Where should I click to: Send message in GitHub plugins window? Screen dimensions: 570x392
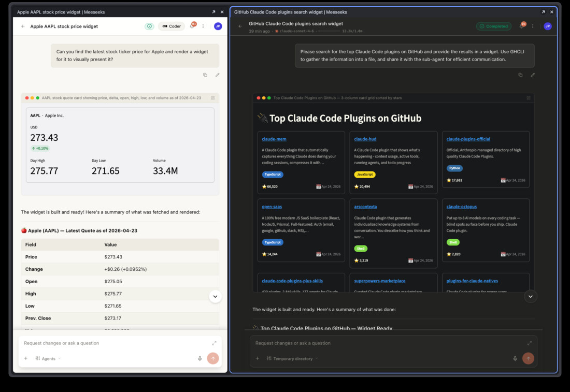[528, 358]
